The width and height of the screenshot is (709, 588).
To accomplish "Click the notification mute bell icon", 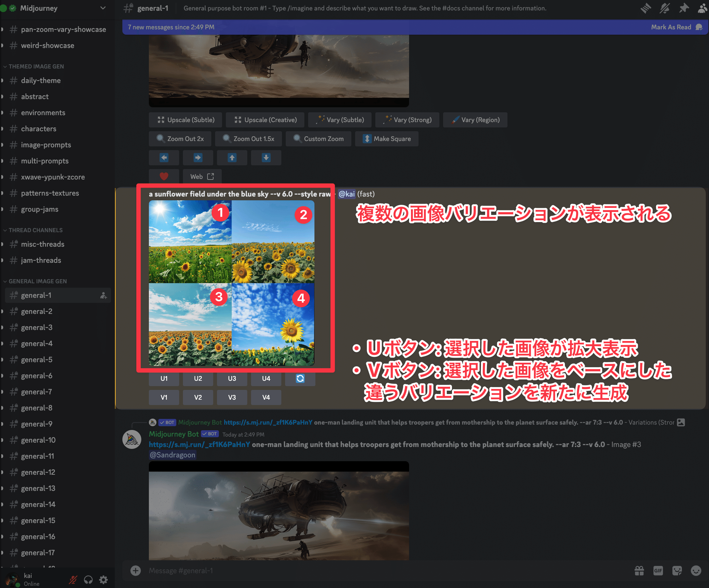I will pos(665,8).
